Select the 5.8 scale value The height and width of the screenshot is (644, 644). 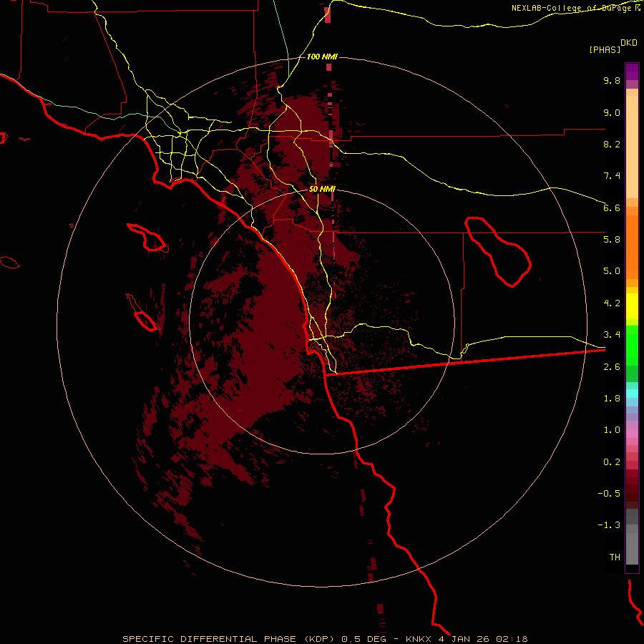pos(612,240)
